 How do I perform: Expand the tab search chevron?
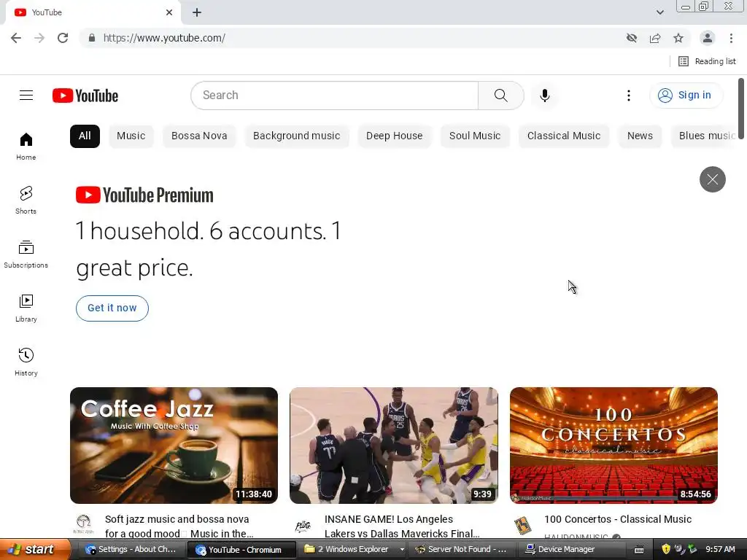coord(659,12)
